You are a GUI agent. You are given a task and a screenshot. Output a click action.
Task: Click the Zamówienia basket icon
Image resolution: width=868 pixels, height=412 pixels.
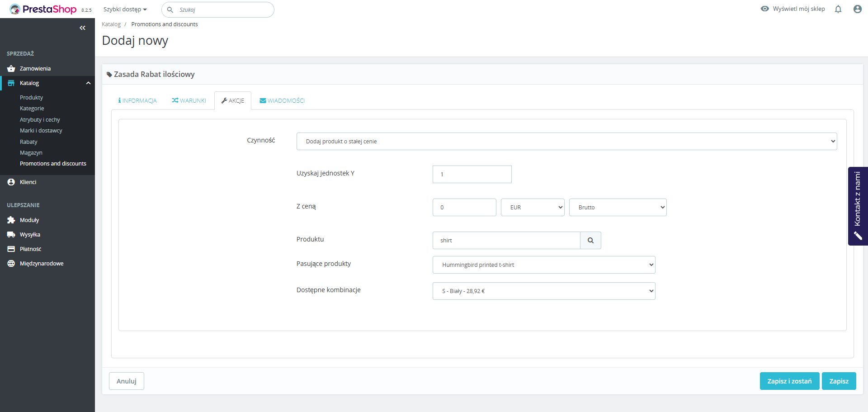coord(11,69)
